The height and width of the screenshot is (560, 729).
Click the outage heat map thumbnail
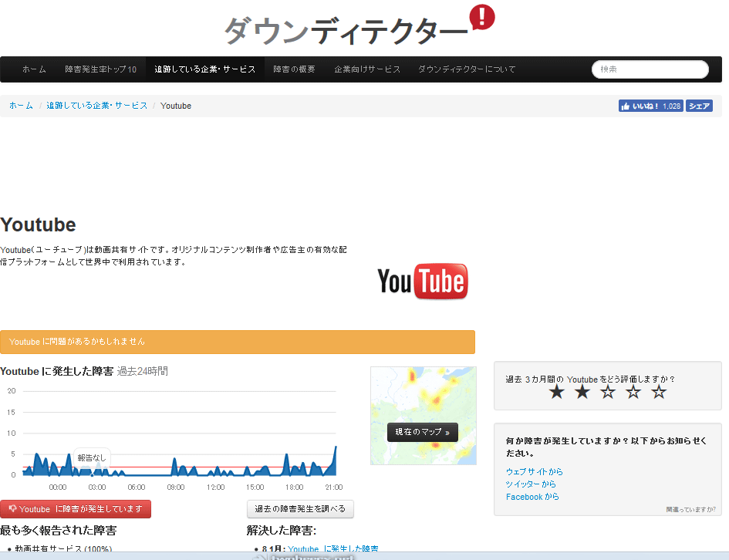(423, 416)
